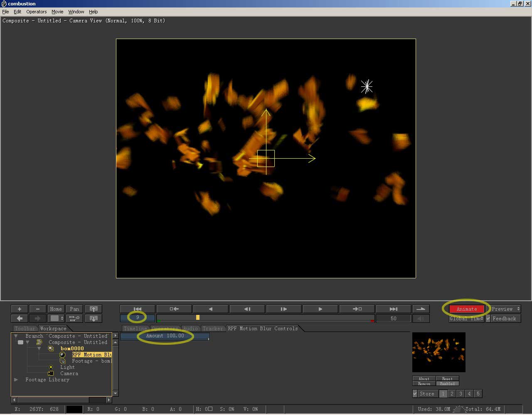Toggle the Enabled button for the operator

(x=447, y=384)
